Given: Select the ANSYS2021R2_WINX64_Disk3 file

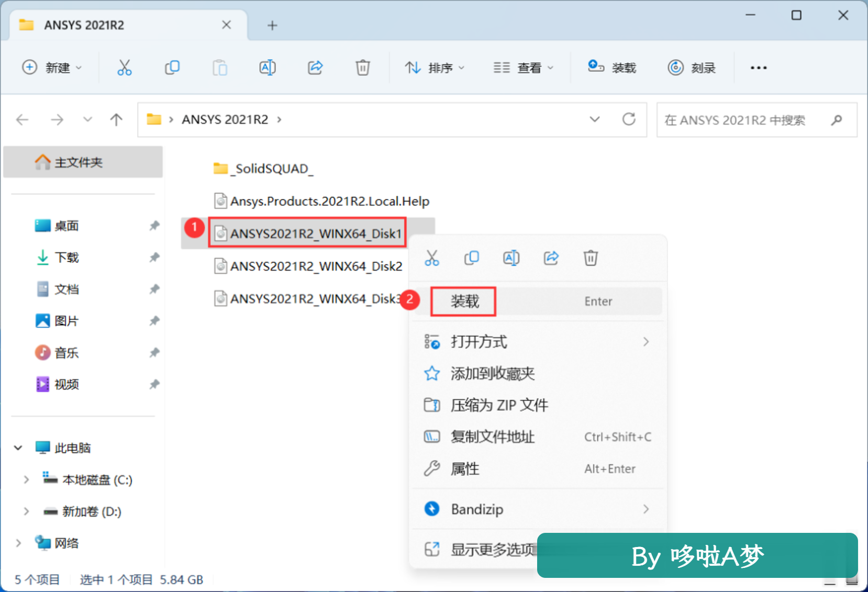Looking at the screenshot, I should click(308, 299).
